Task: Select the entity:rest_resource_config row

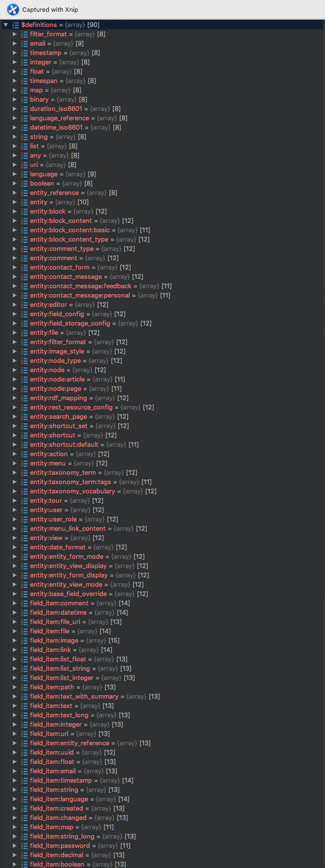Action: [71, 407]
